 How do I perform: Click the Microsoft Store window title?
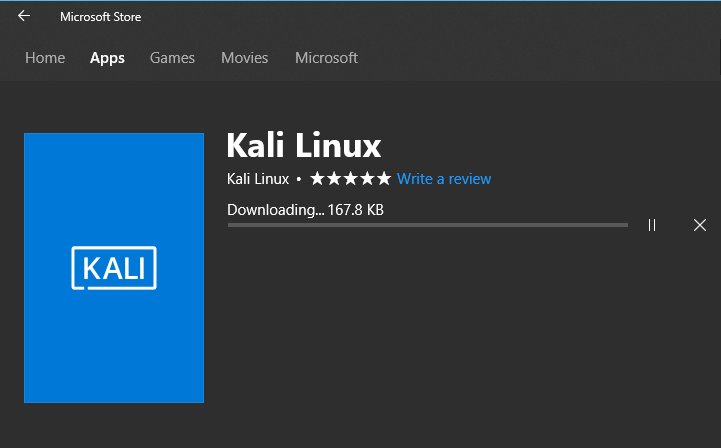click(101, 17)
